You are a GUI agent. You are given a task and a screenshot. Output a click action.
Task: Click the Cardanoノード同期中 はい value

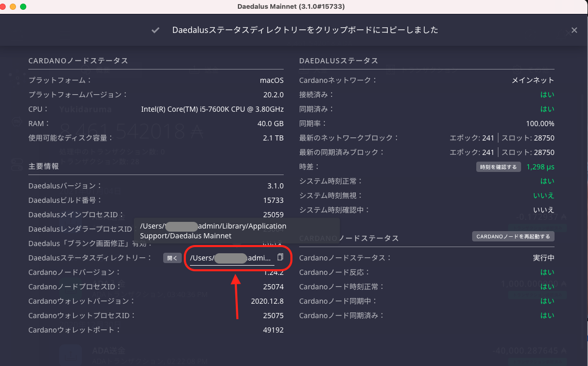(x=547, y=301)
